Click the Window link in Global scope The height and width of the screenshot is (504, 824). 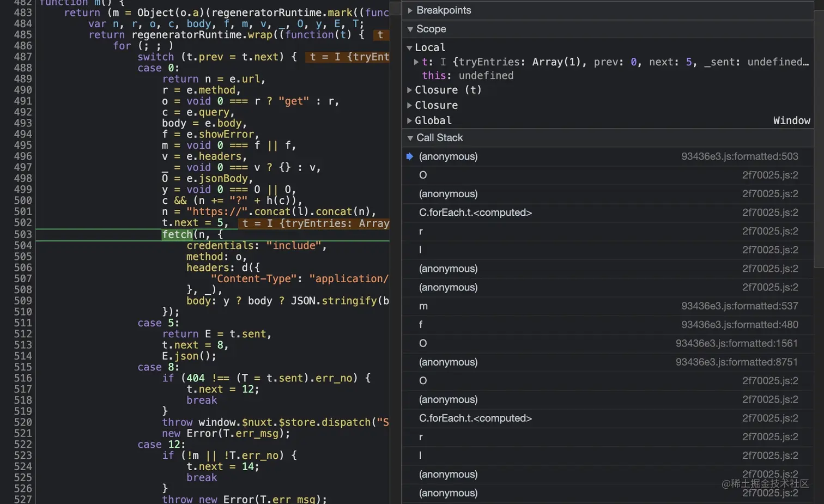pyautogui.click(x=791, y=120)
